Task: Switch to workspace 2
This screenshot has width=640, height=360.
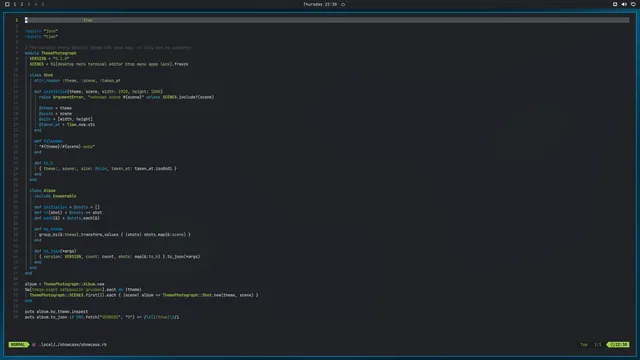Action: 22,4
